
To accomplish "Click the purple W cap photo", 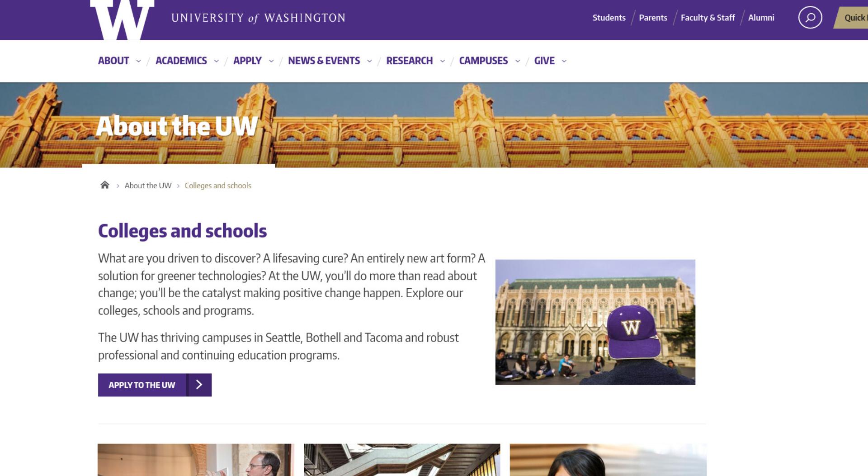I will 595,322.
